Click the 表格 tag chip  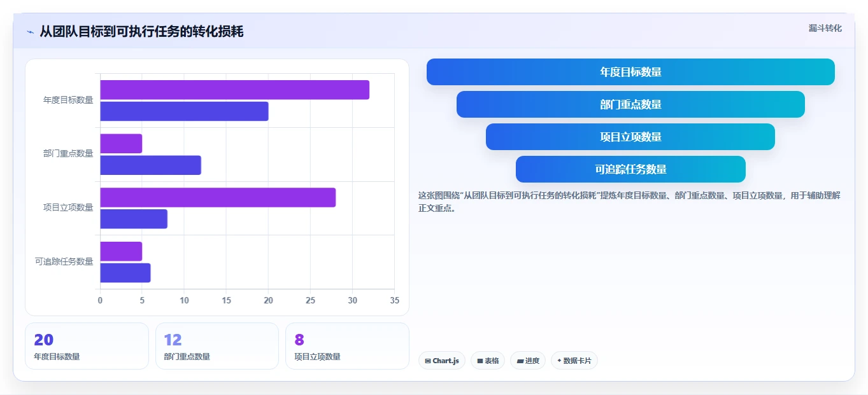[488, 361]
